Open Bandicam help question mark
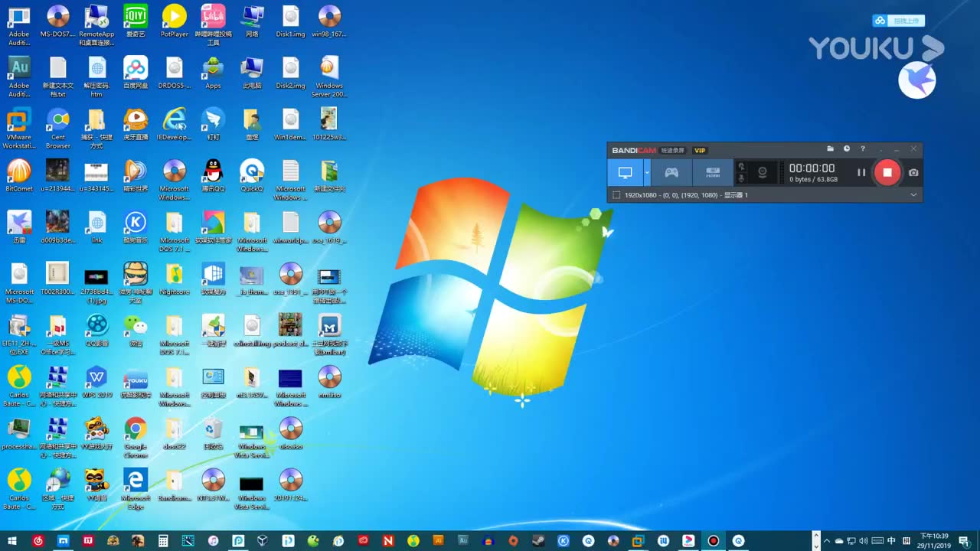The height and width of the screenshot is (551, 980). click(x=863, y=149)
